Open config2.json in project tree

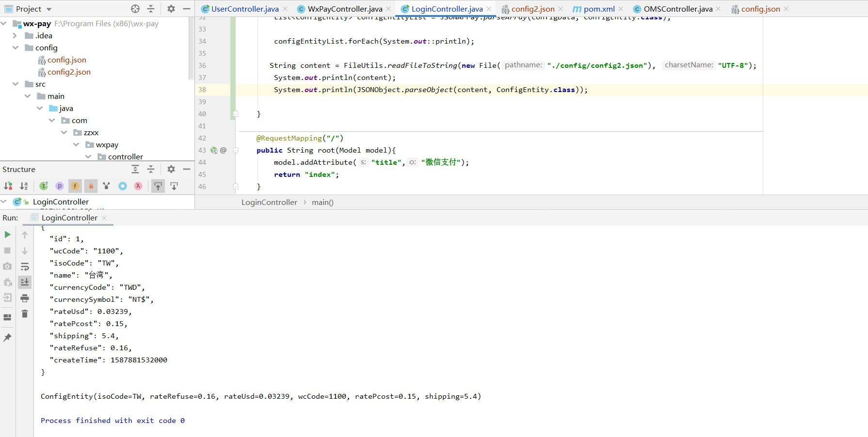(x=68, y=72)
